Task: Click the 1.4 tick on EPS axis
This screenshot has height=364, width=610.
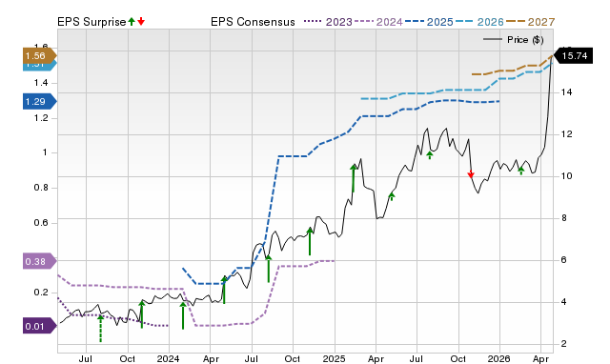Action: 41,83
